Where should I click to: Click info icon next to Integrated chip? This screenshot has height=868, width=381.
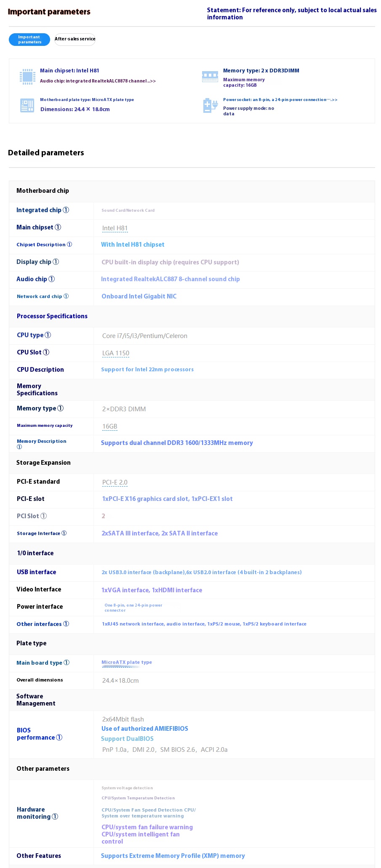pyautogui.click(x=66, y=210)
